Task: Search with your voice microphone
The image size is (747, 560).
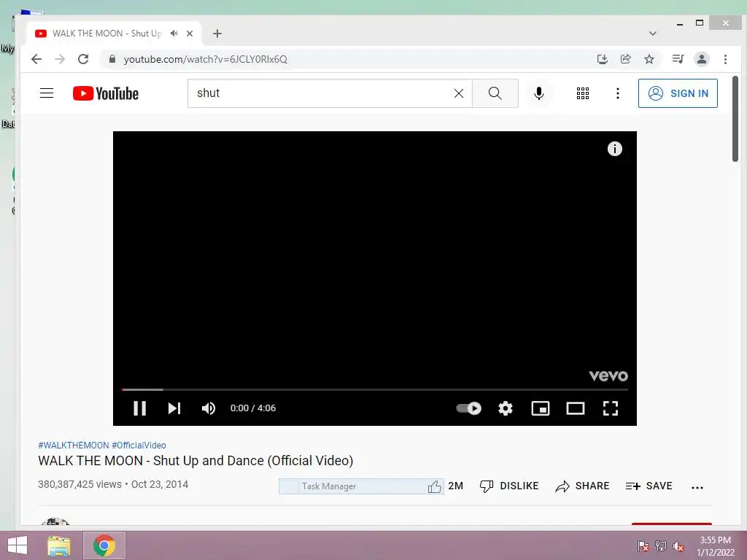Action: [539, 93]
